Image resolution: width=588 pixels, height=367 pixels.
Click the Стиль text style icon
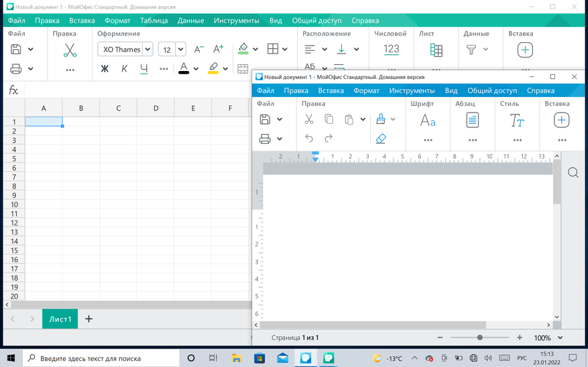pos(517,121)
